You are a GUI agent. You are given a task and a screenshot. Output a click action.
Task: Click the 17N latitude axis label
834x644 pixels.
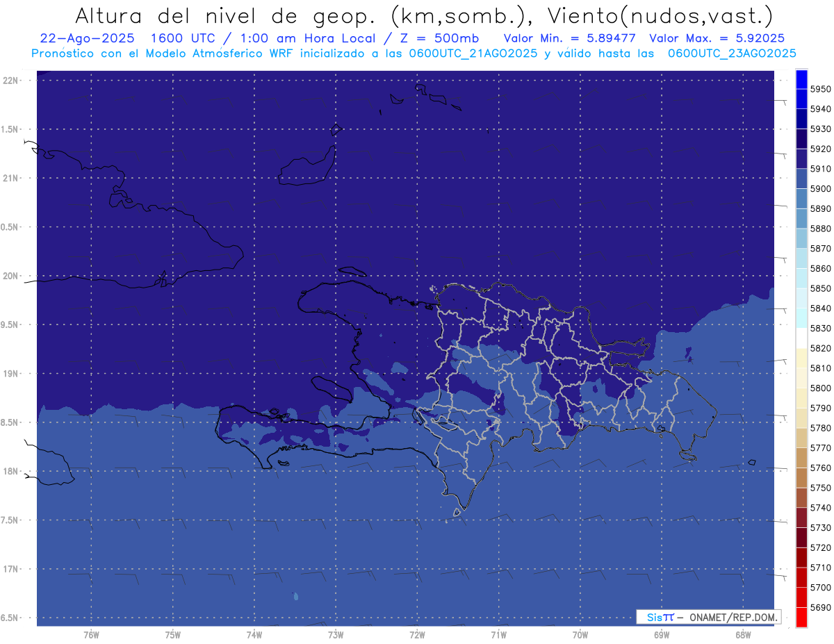coord(10,569)
